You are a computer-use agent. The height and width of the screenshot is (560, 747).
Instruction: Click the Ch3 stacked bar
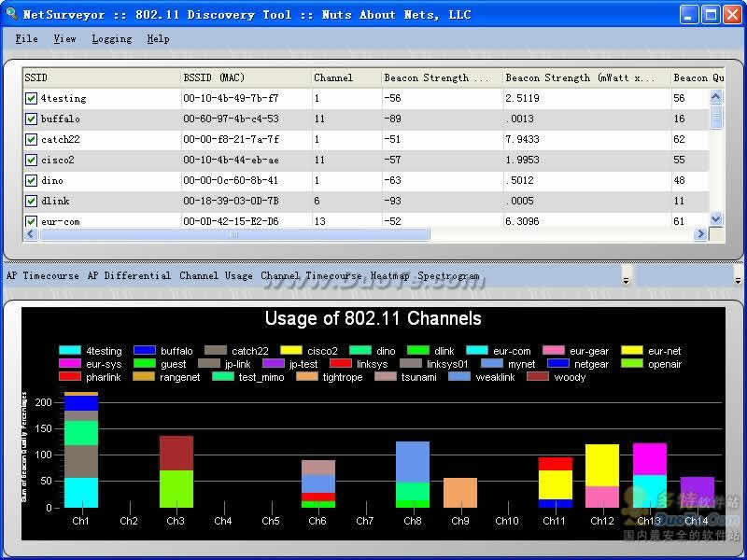tap(176, 472)
